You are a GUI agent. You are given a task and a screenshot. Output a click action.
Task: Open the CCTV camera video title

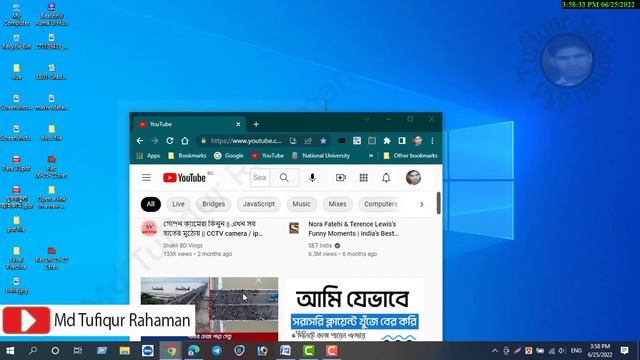pos(213,229)
